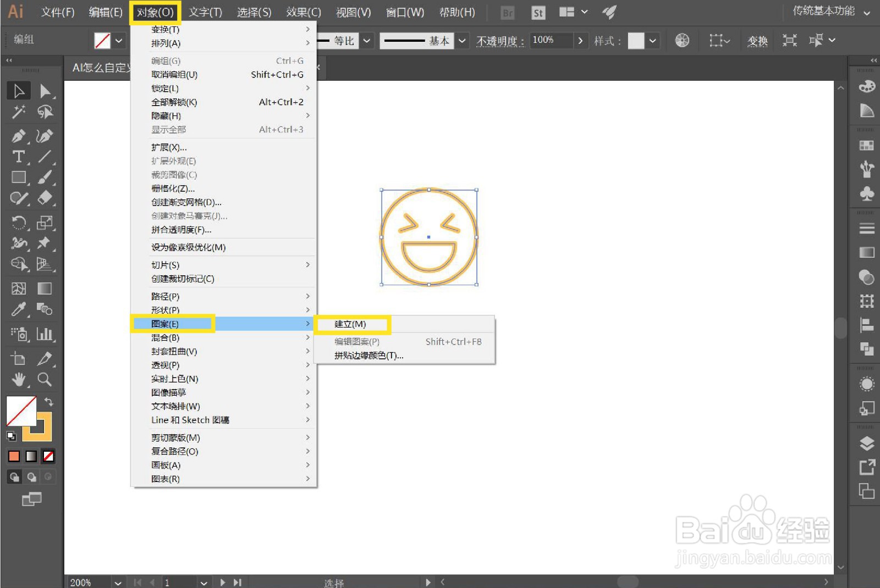Viewport: 880px width, 588px height.
Task: Select the Magic Wand tool
Action: tap(18, 112)
